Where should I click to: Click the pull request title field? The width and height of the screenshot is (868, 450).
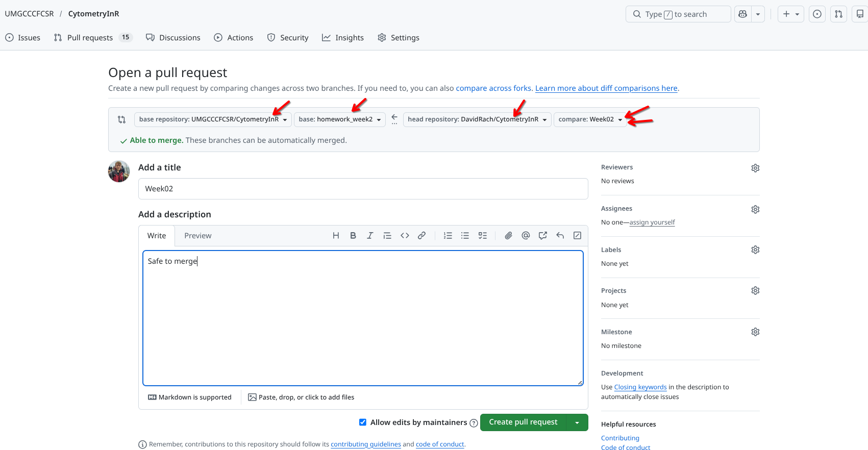click(363, 189)
